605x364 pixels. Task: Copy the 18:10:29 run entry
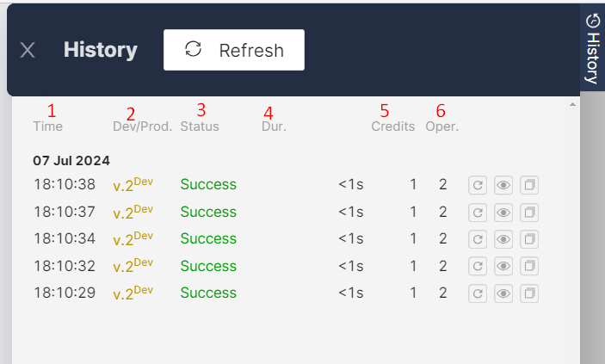coord(529,293)
